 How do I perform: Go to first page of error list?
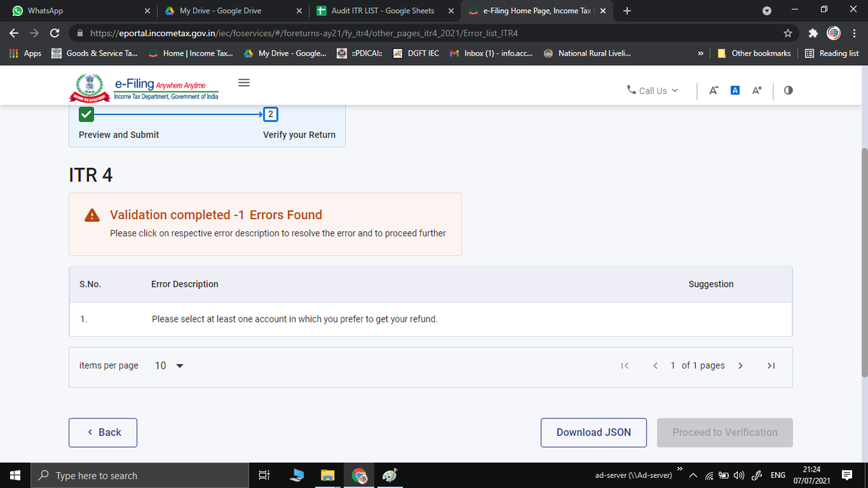tap(625, 366)
